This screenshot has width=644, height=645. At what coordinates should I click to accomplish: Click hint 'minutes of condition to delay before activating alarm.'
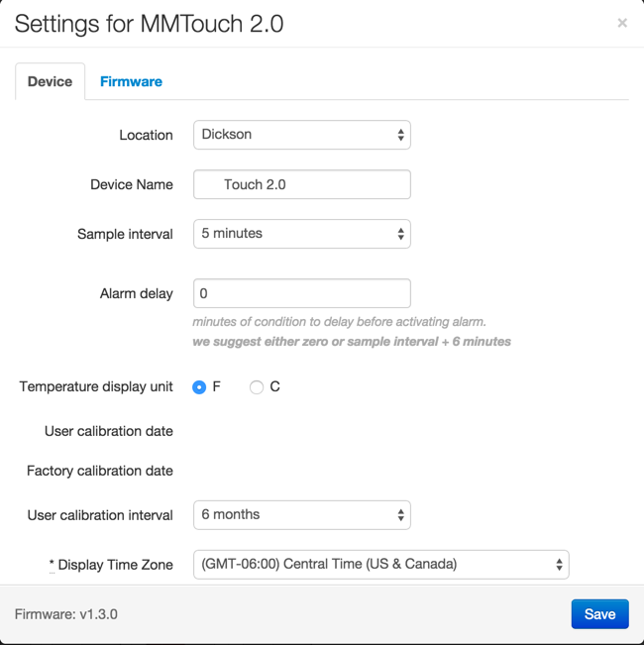(339, 322)
